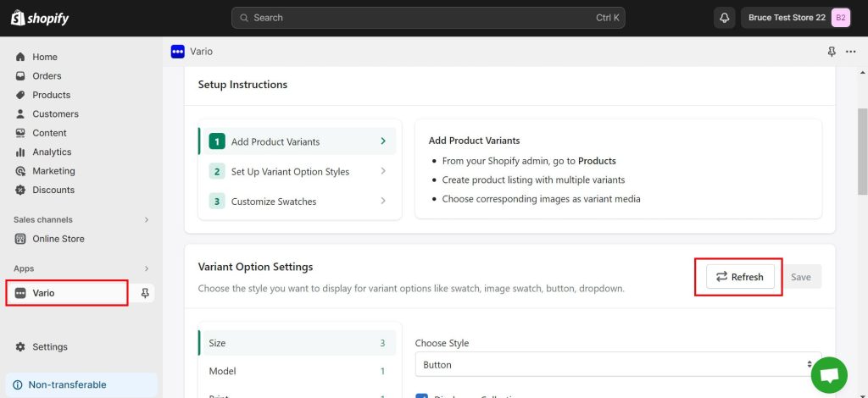Click the chevron beside Set Up Variant Option Styles

(x=383, y=171)
